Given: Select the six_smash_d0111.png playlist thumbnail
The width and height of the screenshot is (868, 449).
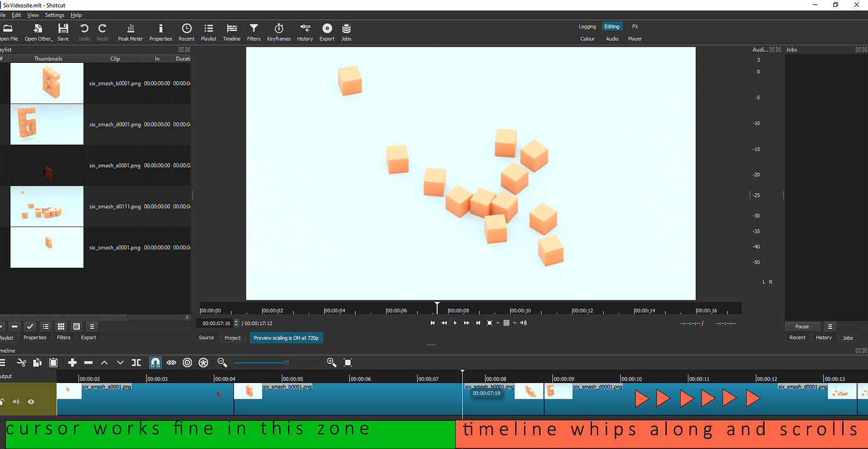Looking at the screenshot, I should (47, 206).
